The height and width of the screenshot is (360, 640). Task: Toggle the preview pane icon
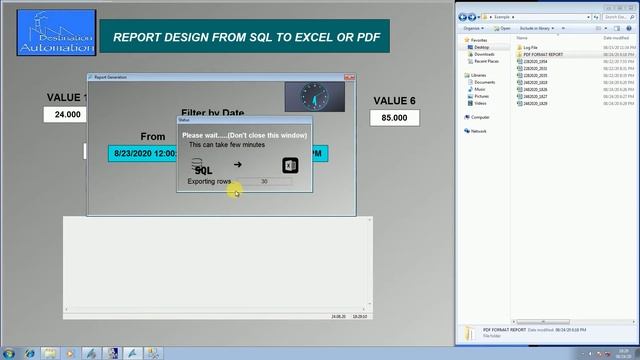(617, 28)
